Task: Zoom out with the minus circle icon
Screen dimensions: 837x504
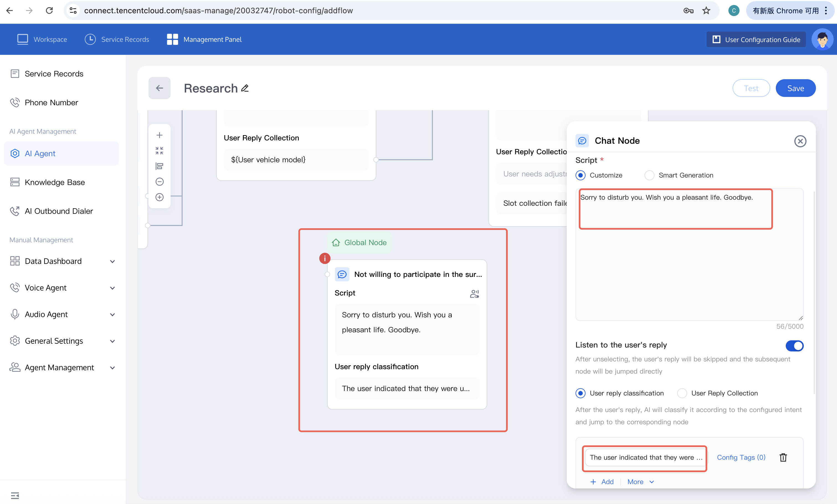Action: point(159,182)
